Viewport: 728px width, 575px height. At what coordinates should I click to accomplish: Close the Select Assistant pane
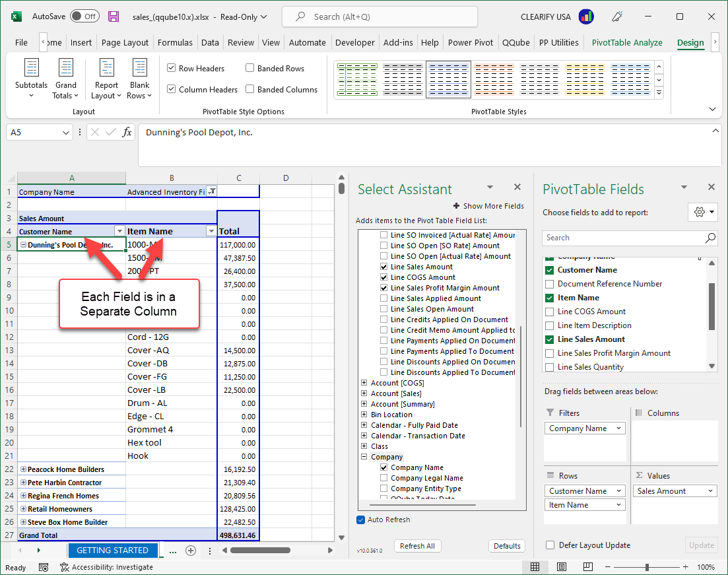517,187
